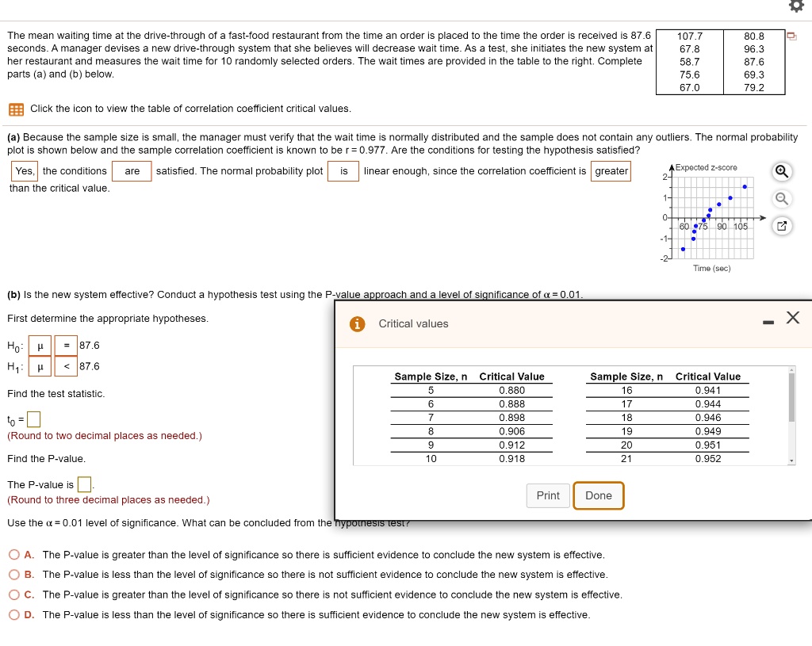This screenshot has height=646, width=812.
Task: Click the data value 75.6
Action: (690, 75)
